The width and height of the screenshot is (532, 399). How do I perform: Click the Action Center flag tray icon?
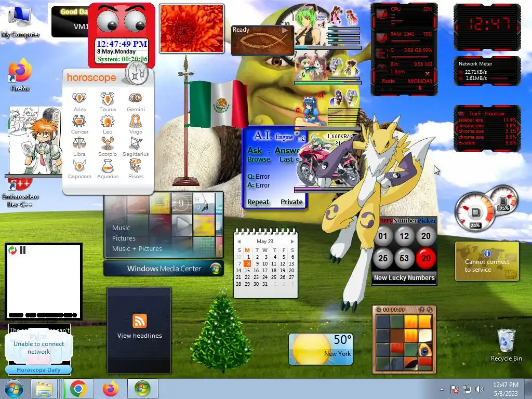pos(455,389)
